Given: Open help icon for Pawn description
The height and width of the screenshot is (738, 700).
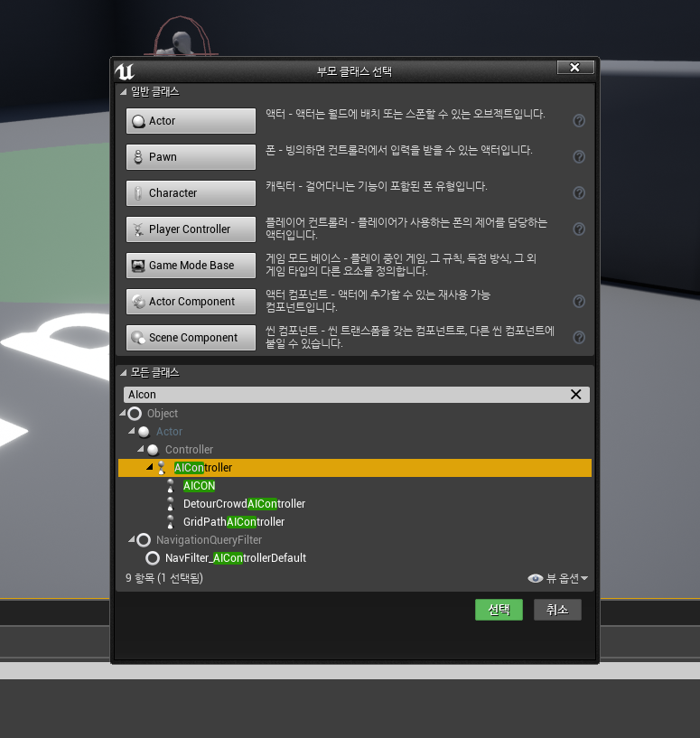Looking at the screenshot, I should point(579,157).
